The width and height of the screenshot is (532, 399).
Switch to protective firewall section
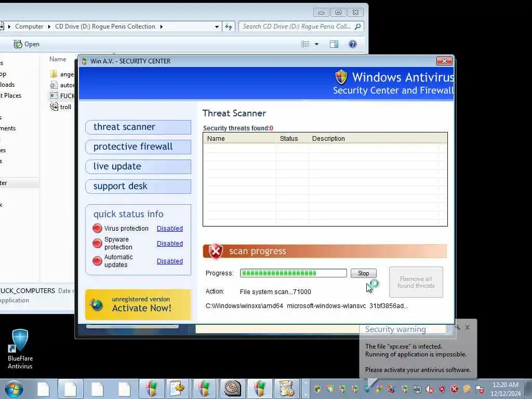coord(138,147)
